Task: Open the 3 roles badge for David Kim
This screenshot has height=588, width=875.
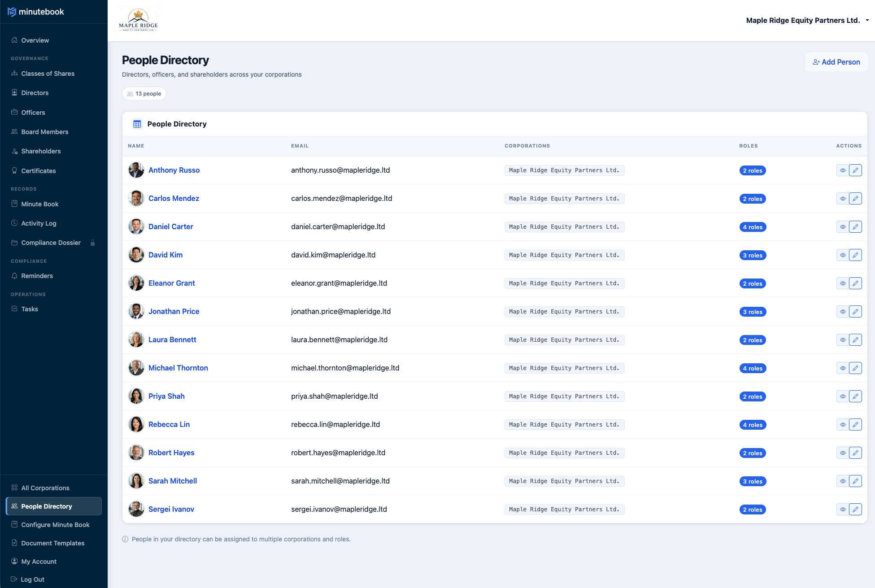Action: pyautogui.click(x=753, y=255)
